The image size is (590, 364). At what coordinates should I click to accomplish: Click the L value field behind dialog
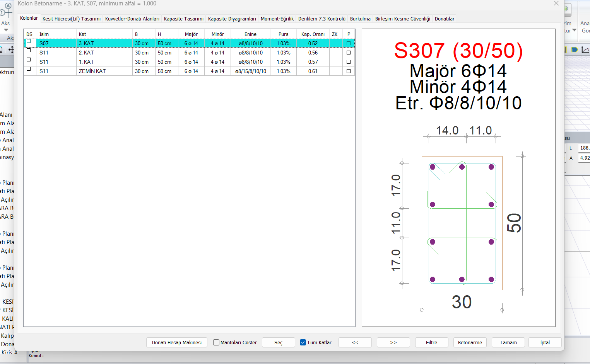coord(584,148)
